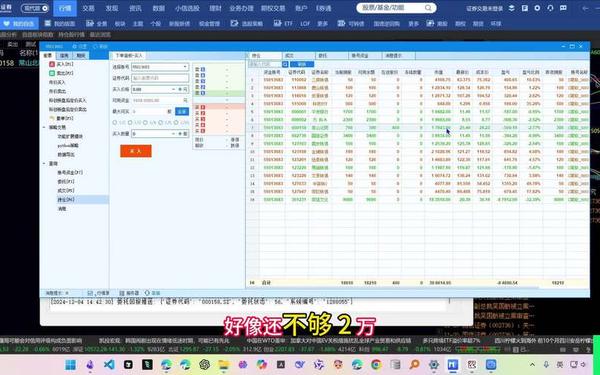
Task: Click the blue 全部 button beside max buy
Action: pos(182,111)
